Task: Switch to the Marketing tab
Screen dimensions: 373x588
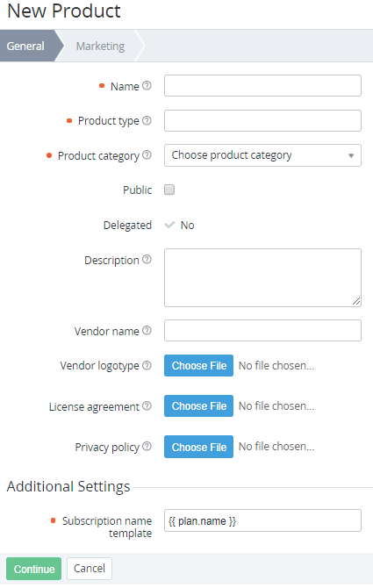Action: pyautogui.click(x=100, y=47)
